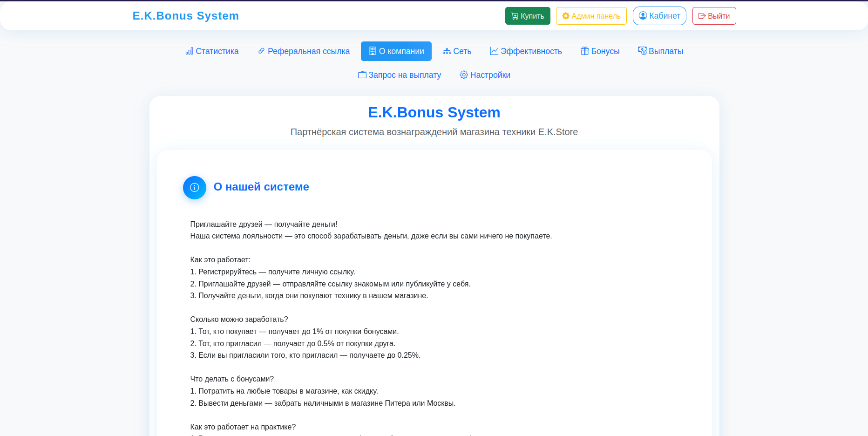
Task: Click the shopping cart icon on Купить
Action: (x=515, y=16)
